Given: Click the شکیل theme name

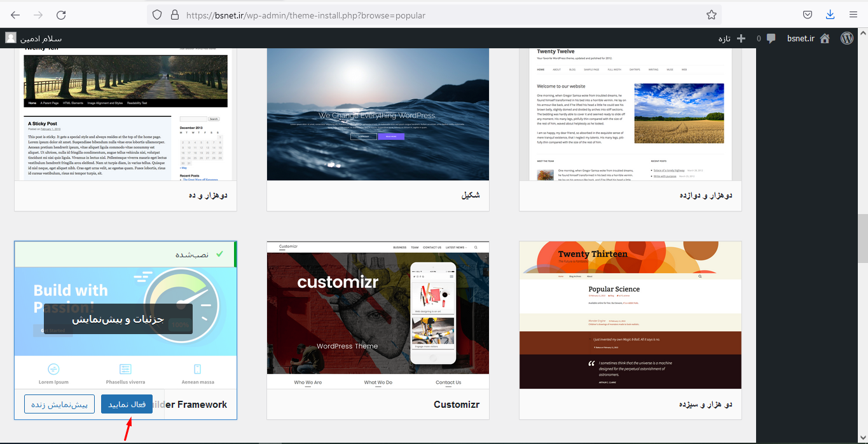Looking at the screenshot, I should click(x=471, y=195).
